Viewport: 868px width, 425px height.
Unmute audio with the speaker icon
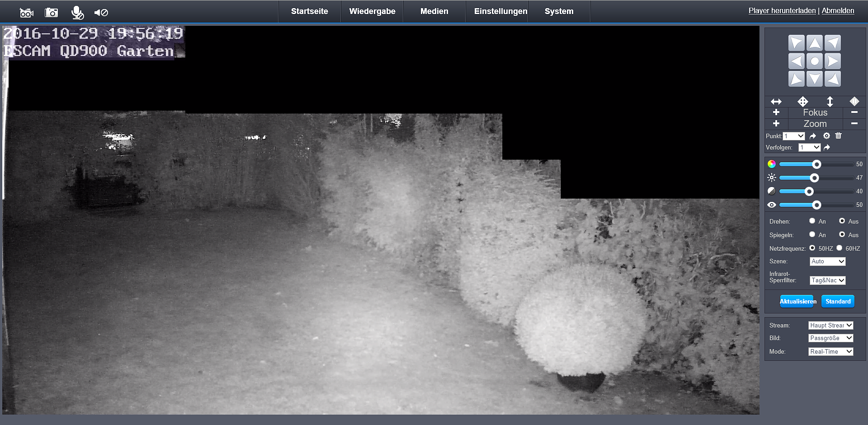pos(101,13)
